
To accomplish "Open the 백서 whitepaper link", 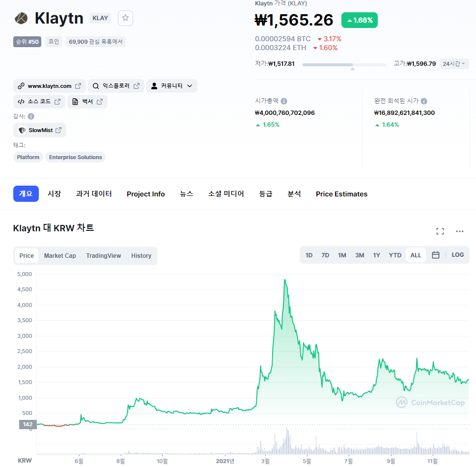I will point(87,102).
